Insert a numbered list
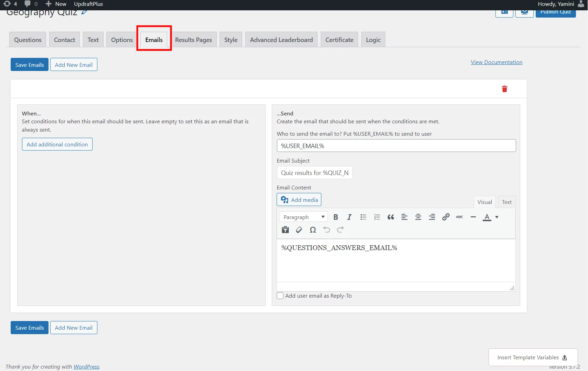 click(377, 217)
